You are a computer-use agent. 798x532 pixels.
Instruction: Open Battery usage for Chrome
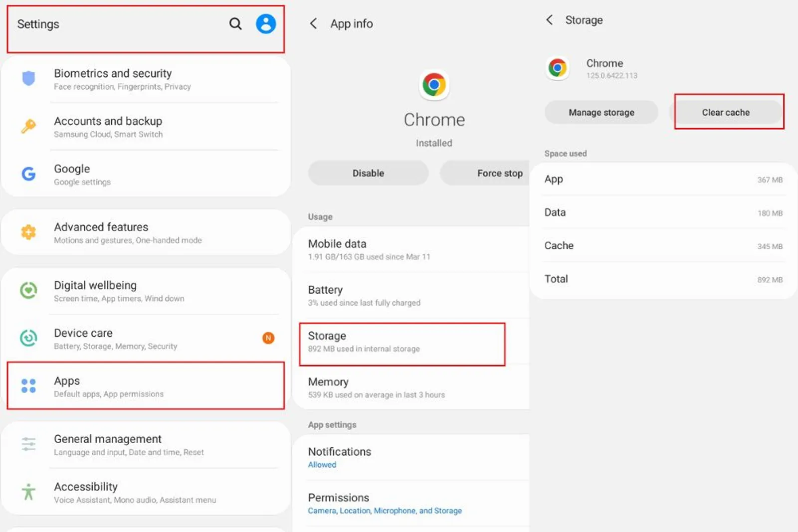(411, 295)
